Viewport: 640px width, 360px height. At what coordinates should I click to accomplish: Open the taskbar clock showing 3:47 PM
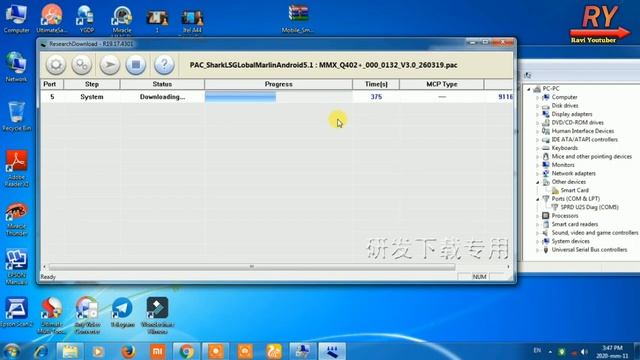[612, 352]
